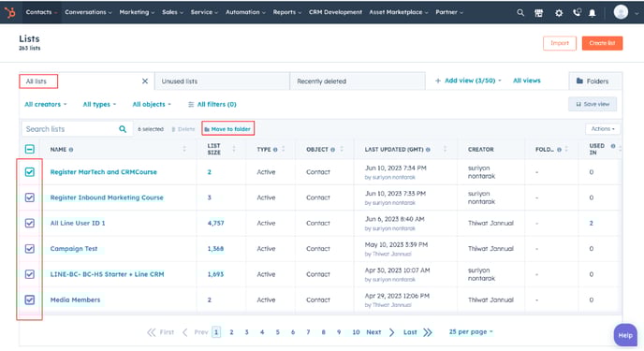Open the settings gear icon
644x351 pixels.
point(559,13)
